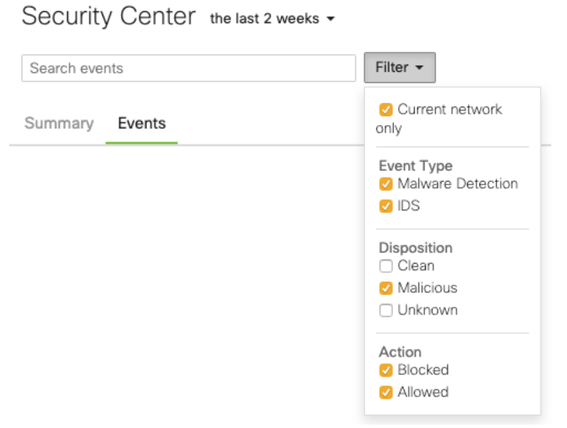Click the Action section heading
Viewport: 567px width, 428px height.
tap(400, 352)
